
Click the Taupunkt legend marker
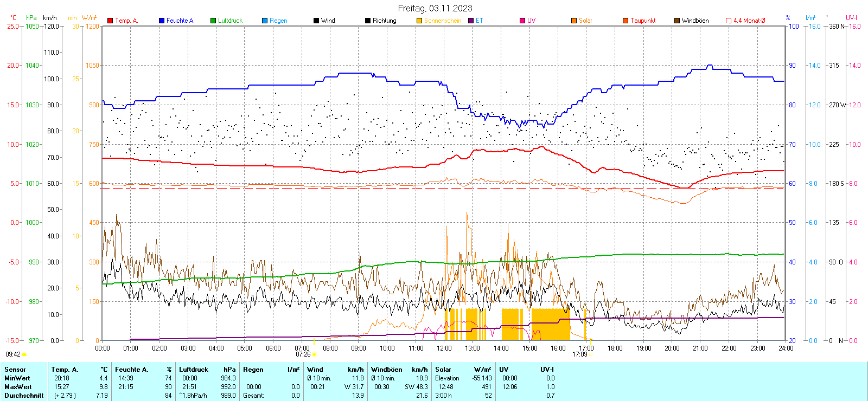[x=626, y=21]
